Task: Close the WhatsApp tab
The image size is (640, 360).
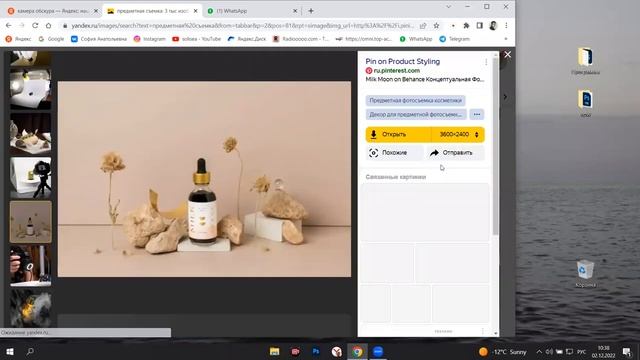Action: [295, 11]
